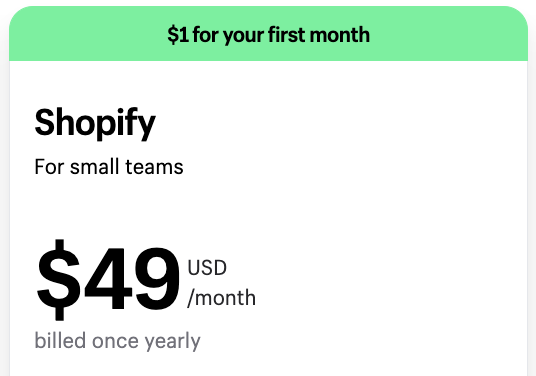
Task: Click the word "first" in the banner
Action: (286, 34)
